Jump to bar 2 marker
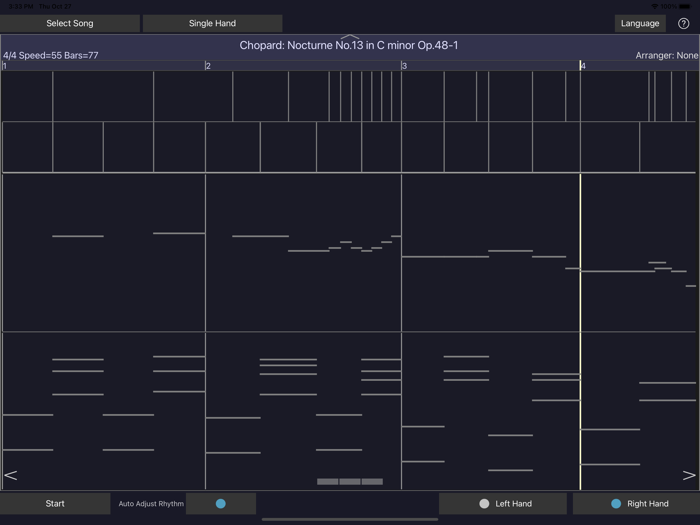700x525 pixels. [208, 66]
